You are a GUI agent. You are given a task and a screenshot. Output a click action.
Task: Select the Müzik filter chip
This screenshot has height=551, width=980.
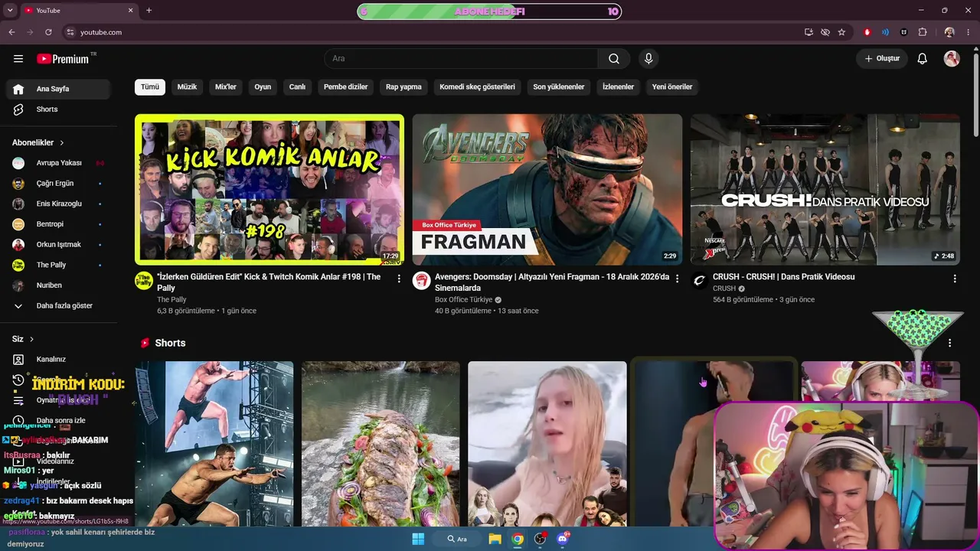click(x=187, y=87)
